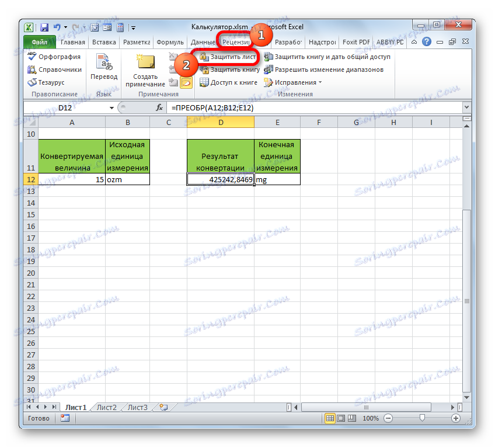
Task: Click the zoom slider handle
Action: click(x=422, y=418)
